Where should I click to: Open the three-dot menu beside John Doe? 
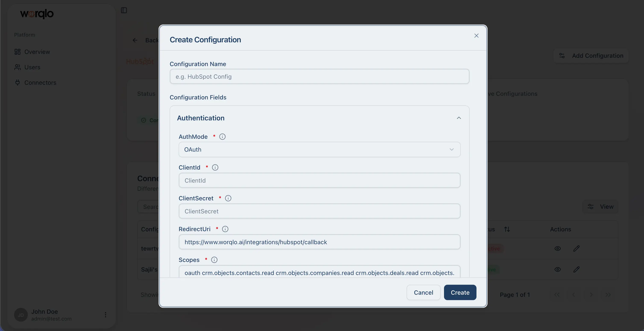(105, 315)
